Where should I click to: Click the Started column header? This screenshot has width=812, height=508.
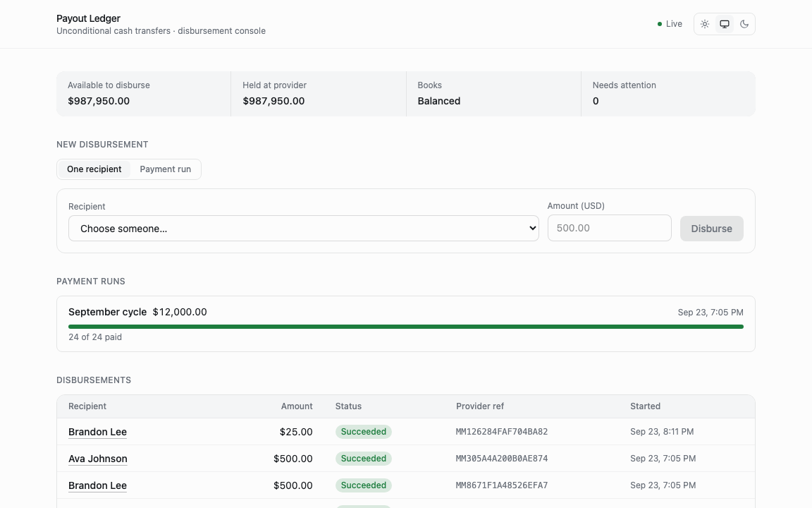point(645,406)
